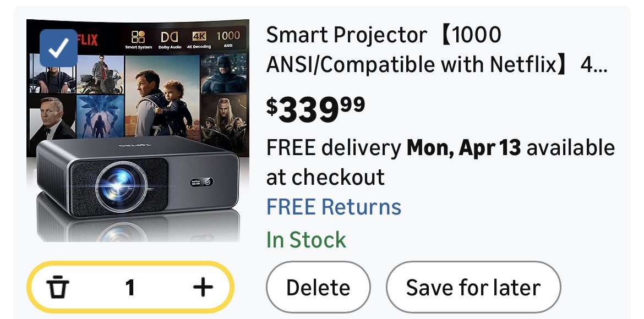Open the FREE Returns link
The height and width of the screenshot is (319, 644).
click(334, 207)
